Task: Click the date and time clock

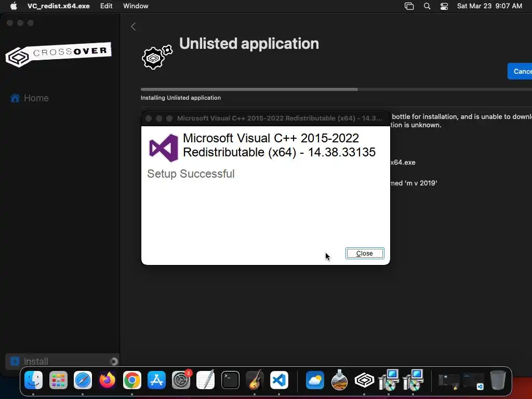Action: [x=489, y=6]
